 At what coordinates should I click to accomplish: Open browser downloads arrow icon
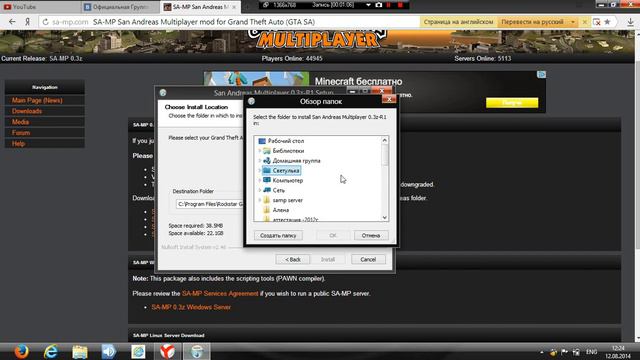tap(631, 22)
